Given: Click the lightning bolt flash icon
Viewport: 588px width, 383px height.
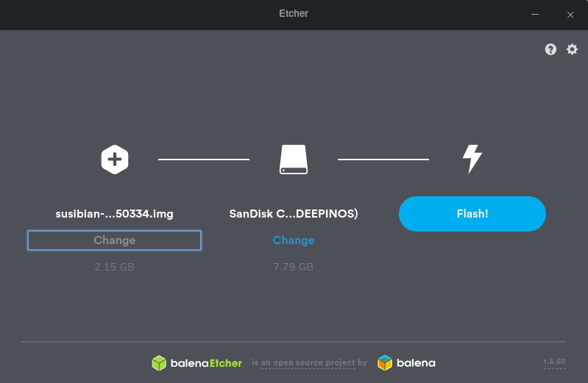Looking at the screenshot, I should click(x=472, y=159).
